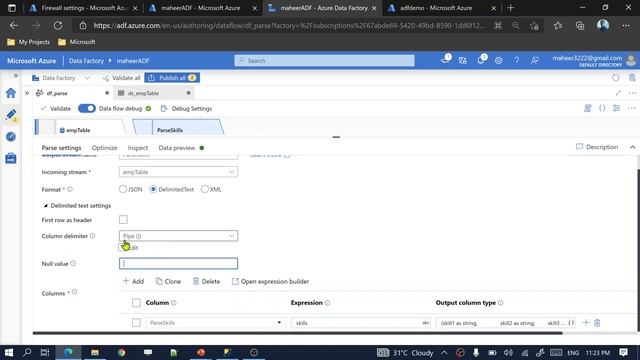The image size is (640, 360).
Task: Toggle the Data flow debug switch
Action: click(x=87, y=109)
